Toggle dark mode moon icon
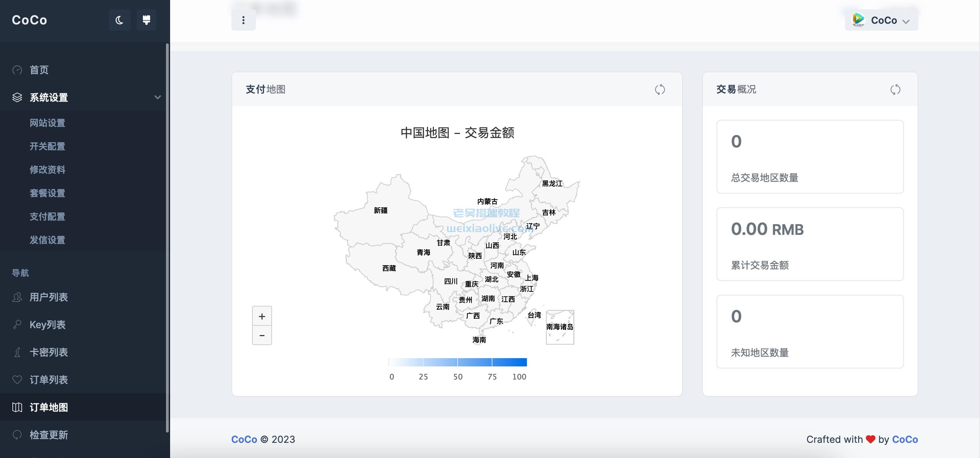980x458 pixels. [x=119, y=20]
